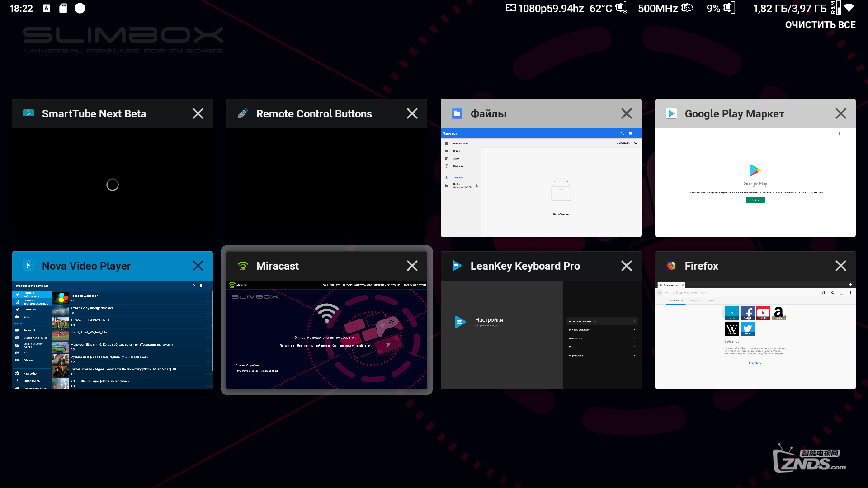Close the LeanKey Keyboard Pro card

pyautogui.click(x=627, y=266)
